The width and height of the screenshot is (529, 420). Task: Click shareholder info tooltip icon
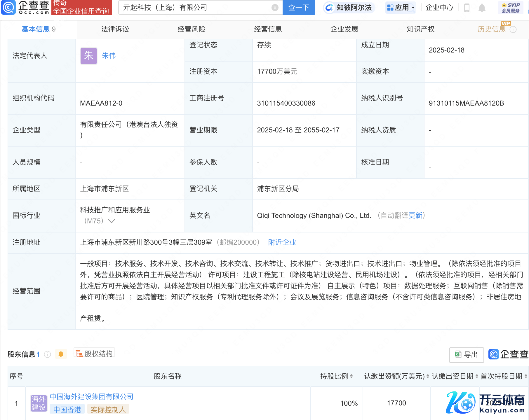47,354
